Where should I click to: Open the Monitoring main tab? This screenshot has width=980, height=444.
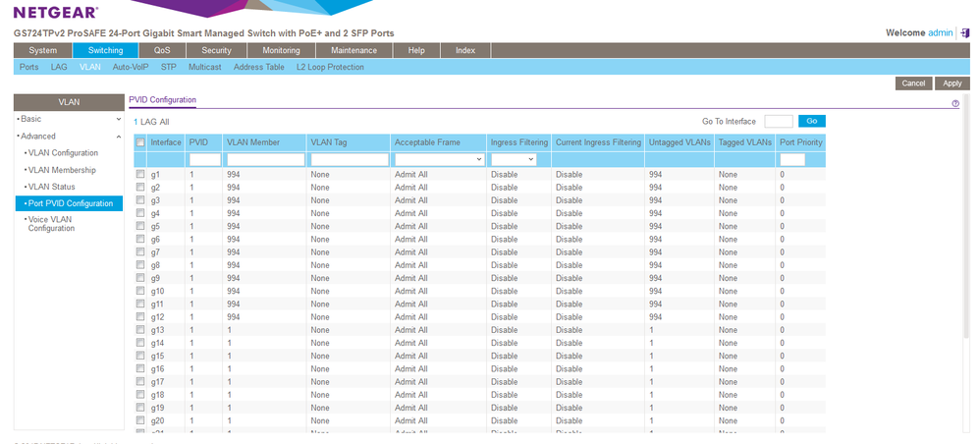coord(281,50)
